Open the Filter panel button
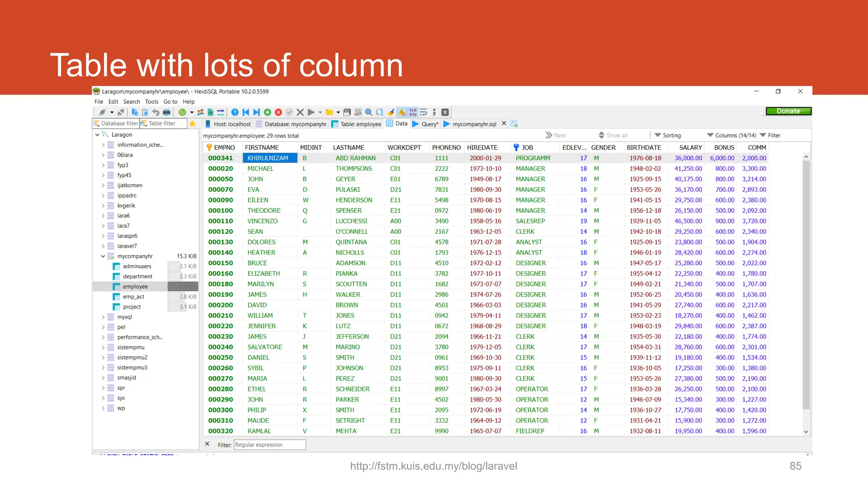Image resolution: width=868 pixels, height=488 pixels. pos(770,135)
